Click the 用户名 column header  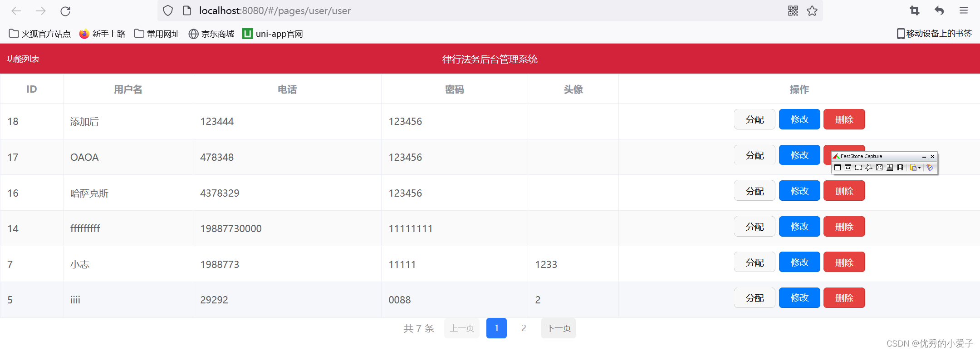128,89
